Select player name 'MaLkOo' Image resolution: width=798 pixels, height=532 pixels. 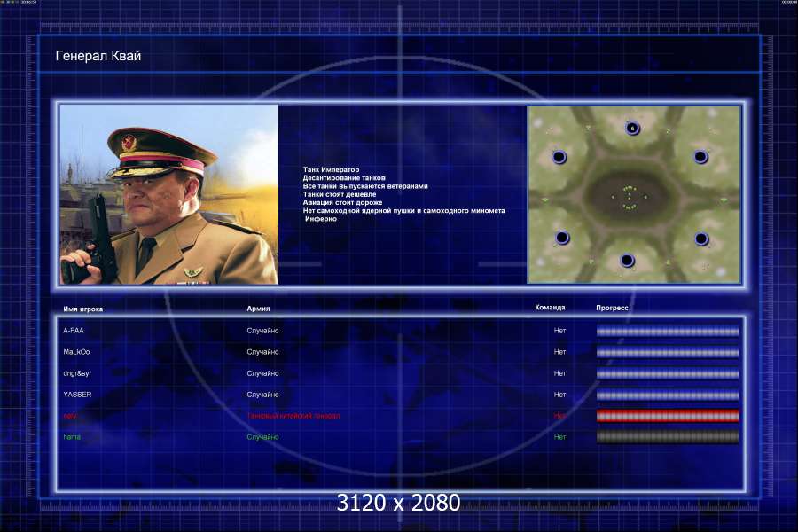(x=76, y=352)
